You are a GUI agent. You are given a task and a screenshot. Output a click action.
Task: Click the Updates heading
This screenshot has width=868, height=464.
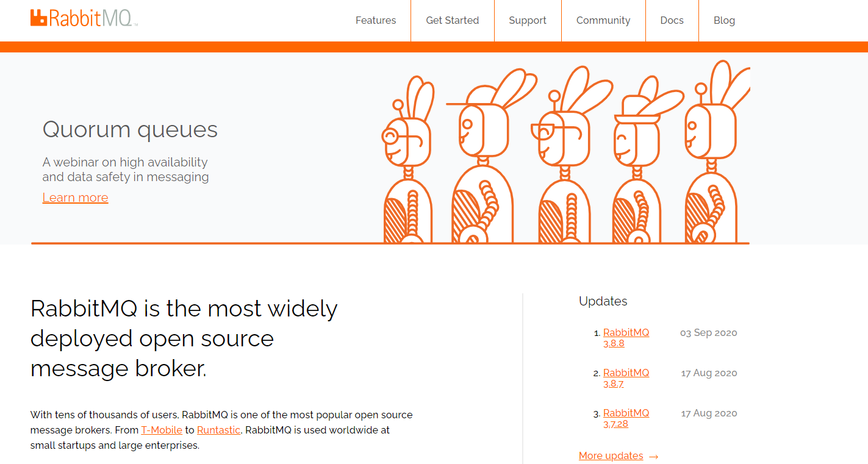point(603,301)
